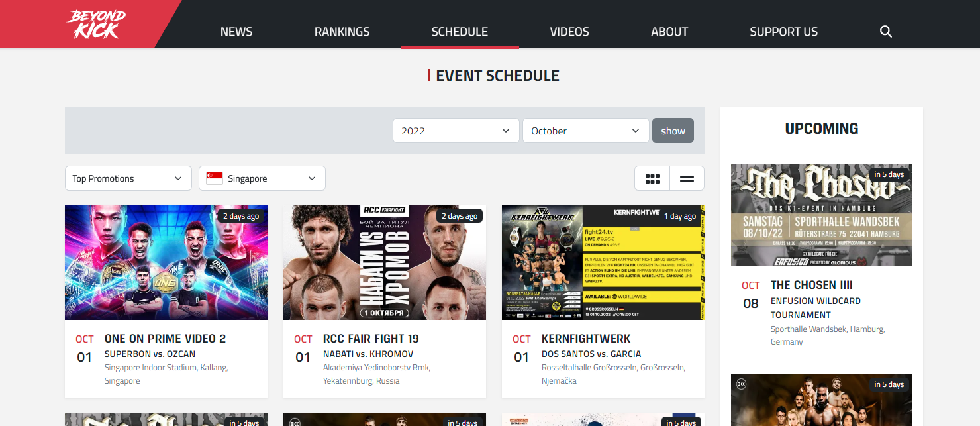Screen dimensions: 980x426
Task: Go to the News menu
Action: tap(236, 31)
